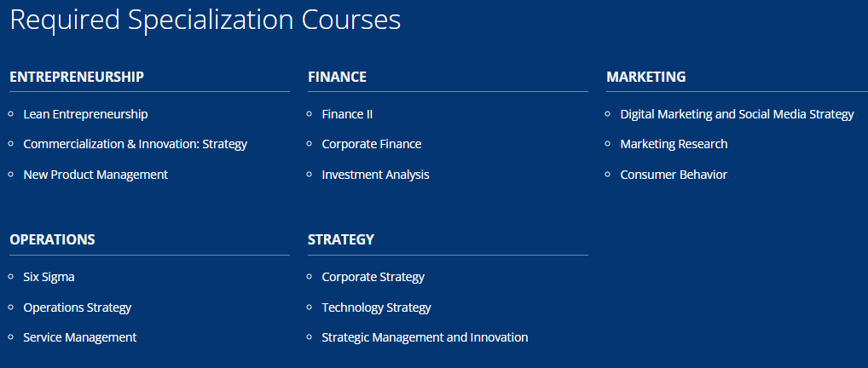Image resolution: width=868 pixels, height=368 pixels.
Task: Open the Corporate Finance course
Action: (372, 144)
